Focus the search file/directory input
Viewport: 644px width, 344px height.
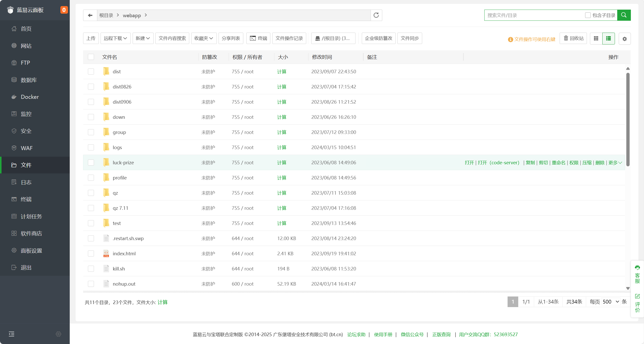[534, 15]
